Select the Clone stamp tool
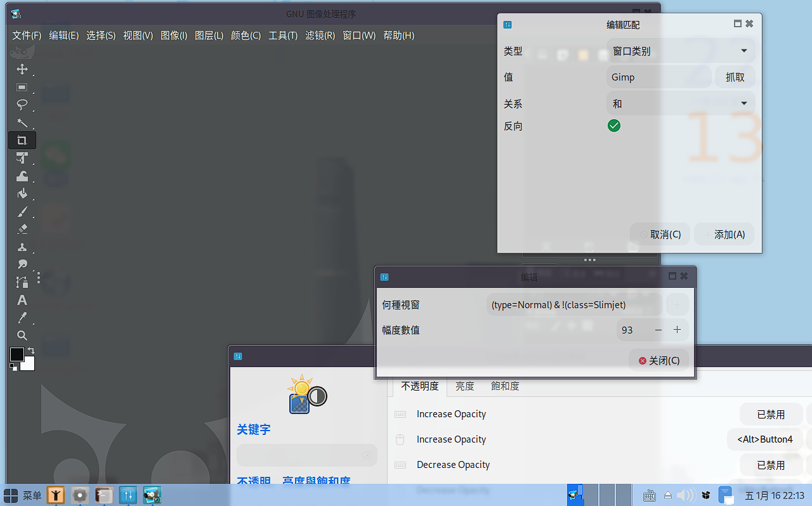The height and width of the screenshot is (506, 812). pyautogui.click(x=22, y=247)
